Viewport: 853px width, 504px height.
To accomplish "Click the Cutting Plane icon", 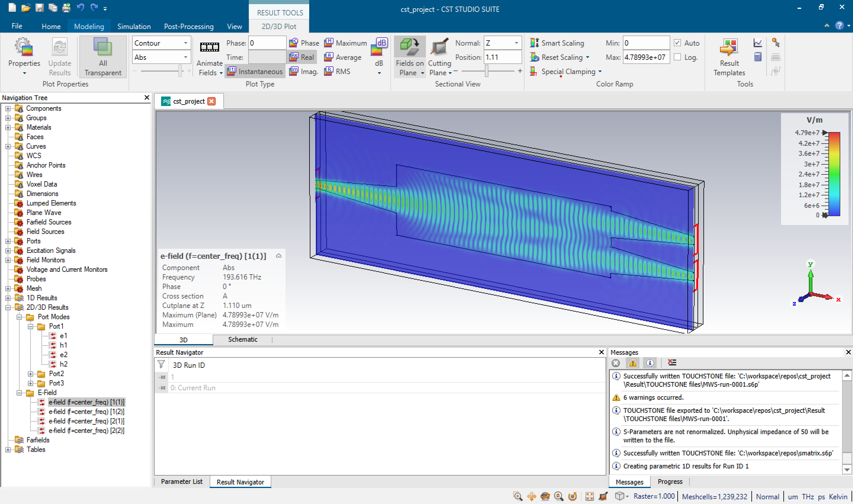I will [x=439, y=47].
